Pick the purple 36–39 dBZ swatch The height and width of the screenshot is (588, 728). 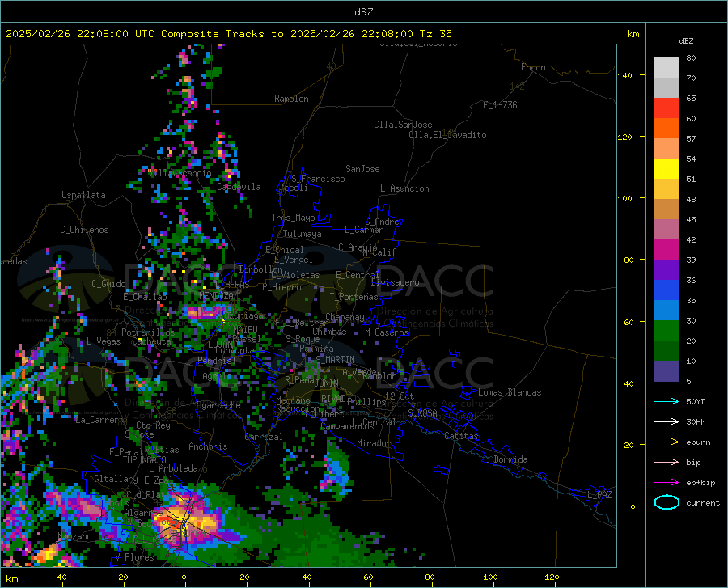[x=667, y=270]
